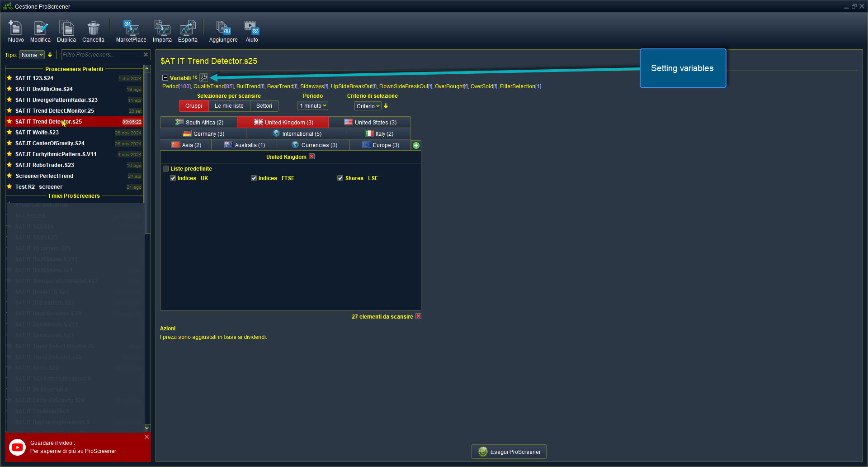Open the Periodo 1 minuto dropdown

coord(313,106)
